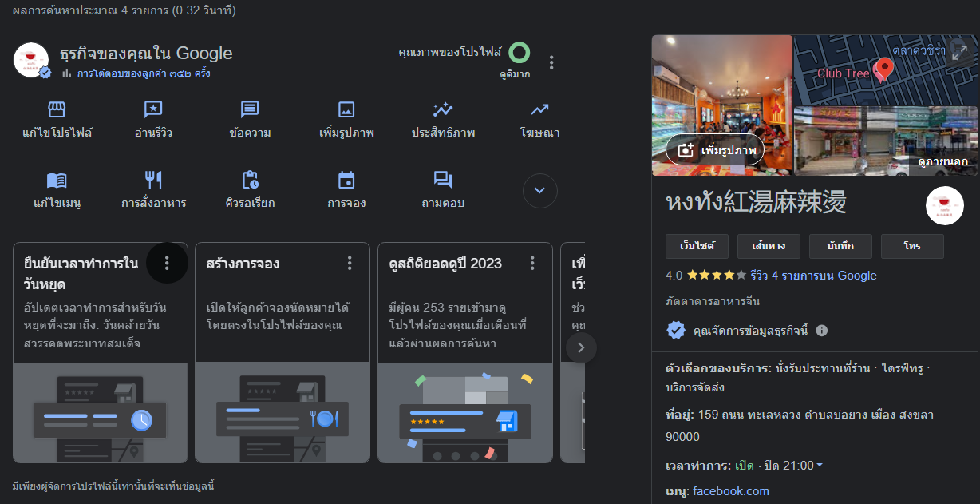
Task: Open แก้ไขเมนู menu book icon
Action: (57, 180)
